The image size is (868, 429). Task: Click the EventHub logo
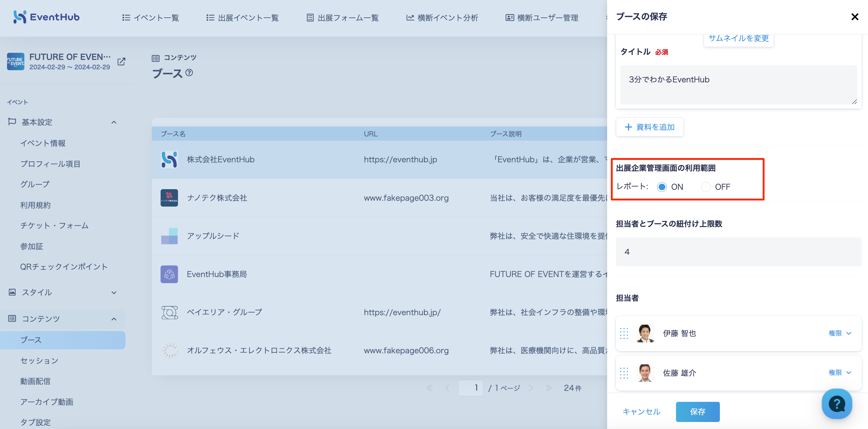coord(47,17)
